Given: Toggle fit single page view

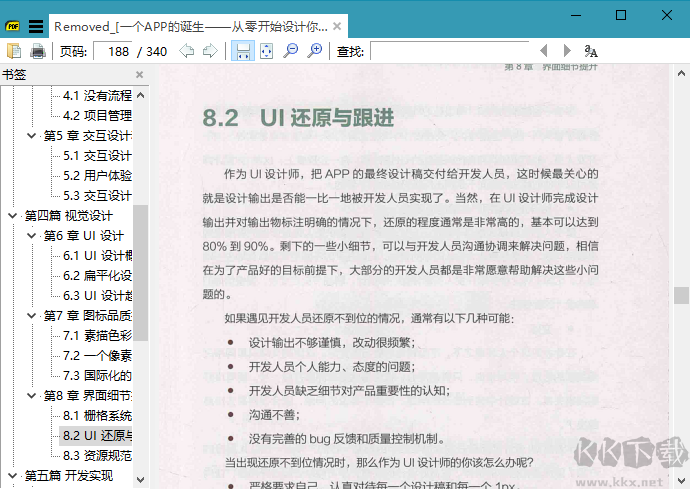Looking at the screenshot, I should coord(267,51).
